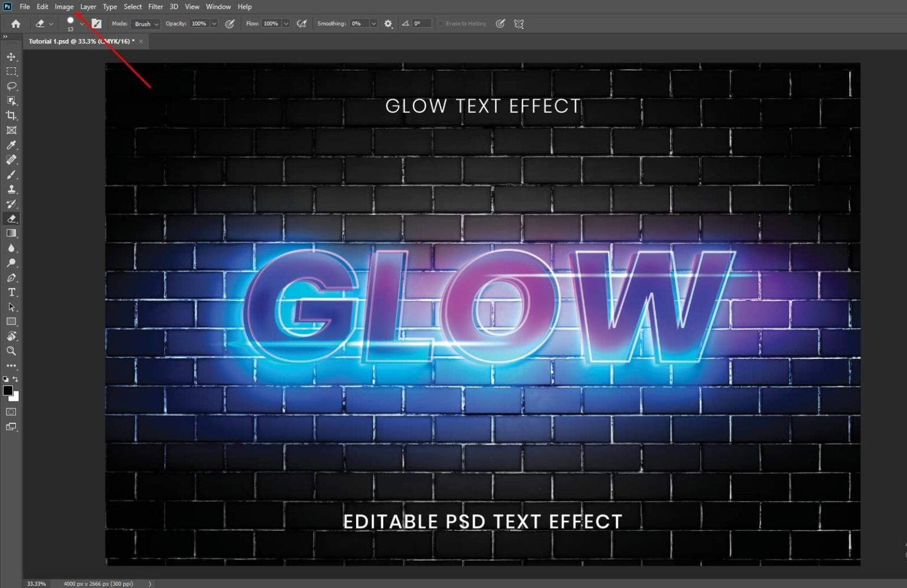Expand the toolbox double-arrow toggle
Image resolution: width=907 pixels, height=588 pixels.
pyautogui.click(x=5, y=37)
